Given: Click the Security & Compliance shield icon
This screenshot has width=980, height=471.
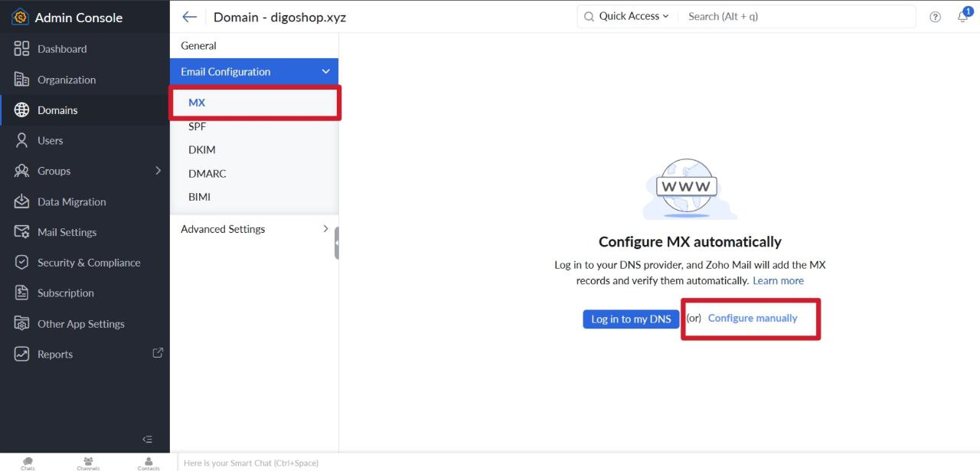Looking at the screenshot, I should pos(21,263).
